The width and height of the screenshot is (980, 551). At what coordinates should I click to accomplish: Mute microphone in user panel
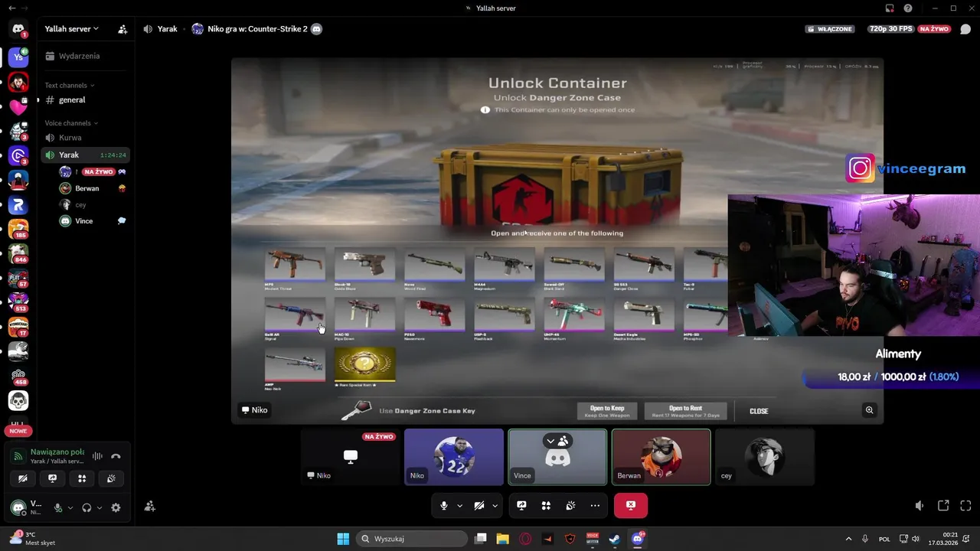tap(57, 507)
